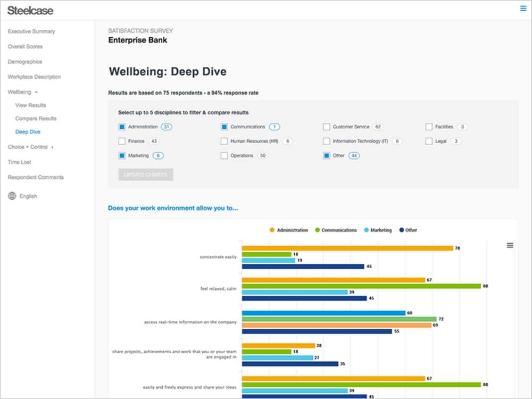Click the globe language icon

[x=12, y=196]
